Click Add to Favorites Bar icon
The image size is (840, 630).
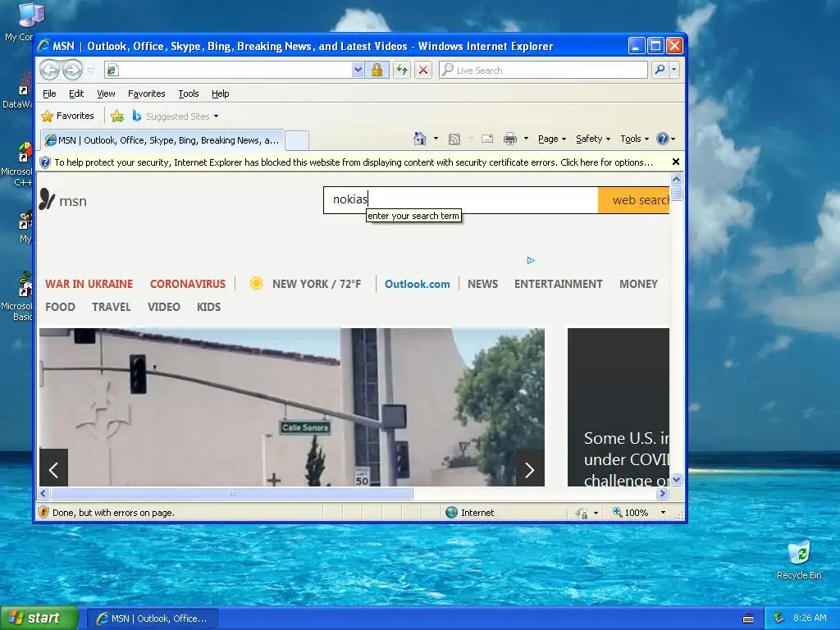(x=116, y=116)
